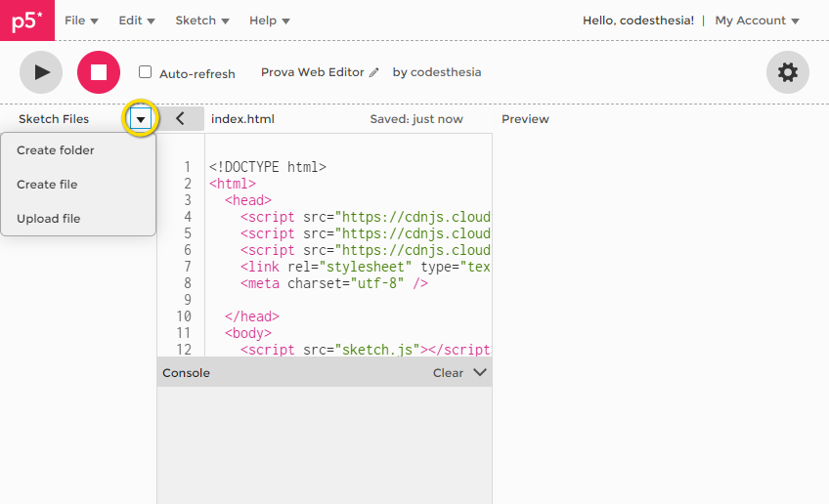Open the Help menu

coord(269,21)
